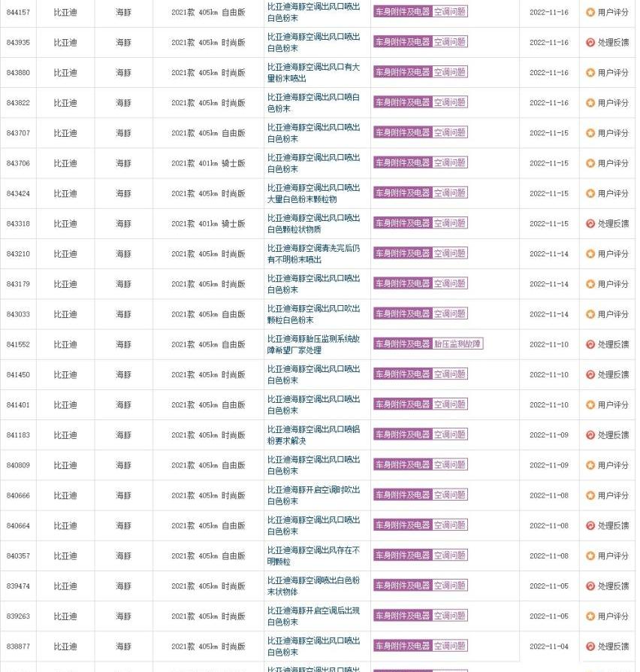Open the complaint titled 比亚迪海豚空调出风口喷白色粉末

pos(313,103)
